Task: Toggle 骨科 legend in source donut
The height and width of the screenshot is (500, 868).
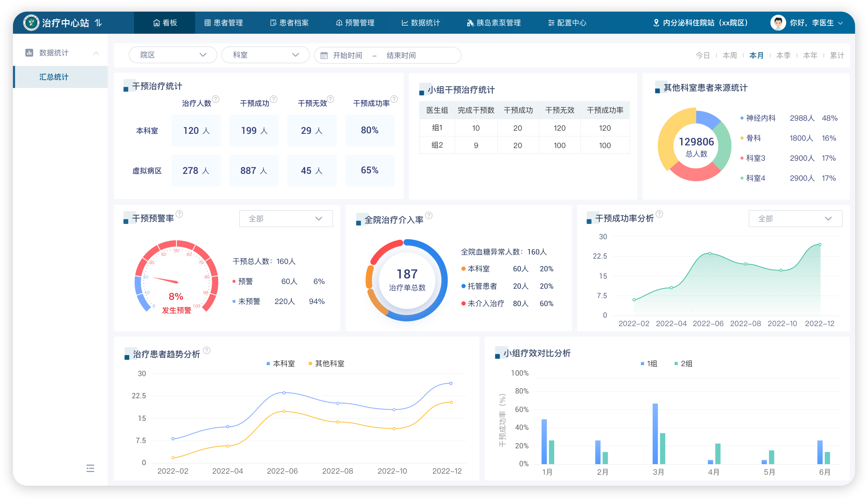Action: coord(751,138)
